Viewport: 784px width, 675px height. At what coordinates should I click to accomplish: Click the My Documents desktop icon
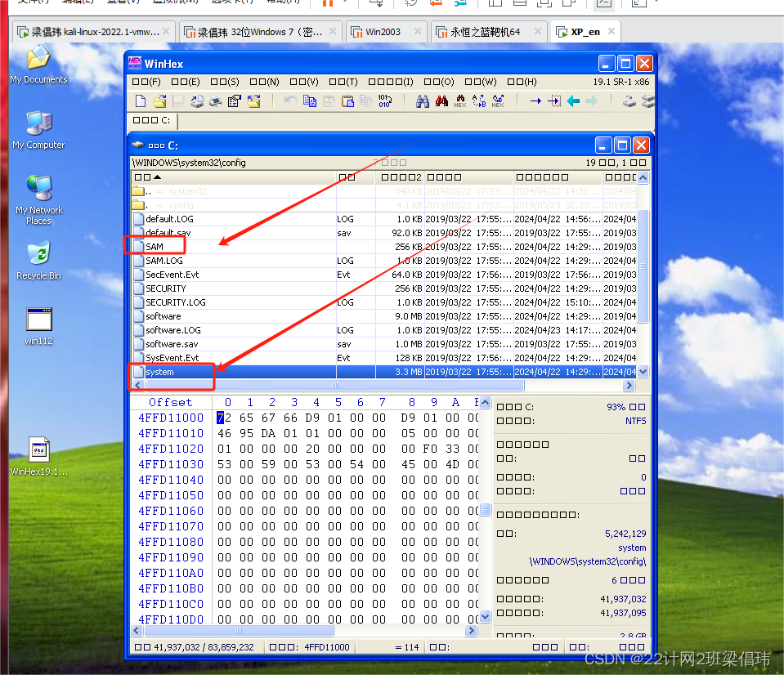point(38,65)
